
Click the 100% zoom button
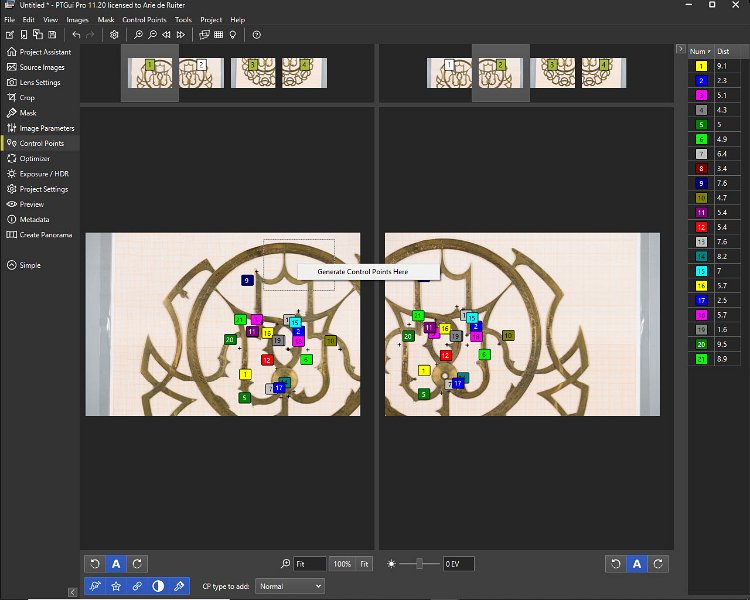pyautogui.click(x=342, y=564)
